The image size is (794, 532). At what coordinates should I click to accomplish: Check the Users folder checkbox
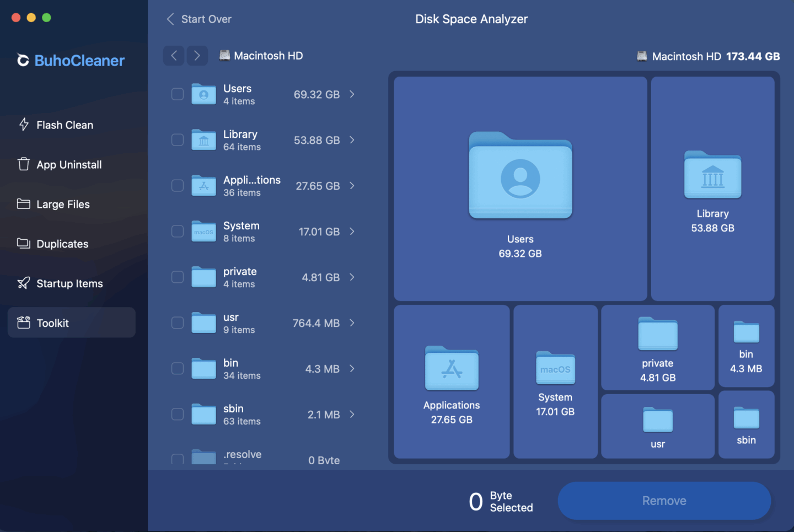(x=177, y=94)
